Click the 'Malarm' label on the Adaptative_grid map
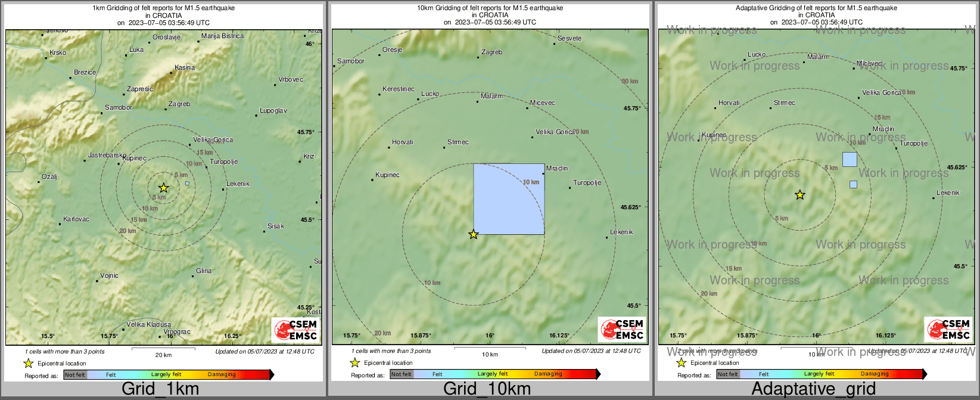Screen dimensions: 980x400 818,57
